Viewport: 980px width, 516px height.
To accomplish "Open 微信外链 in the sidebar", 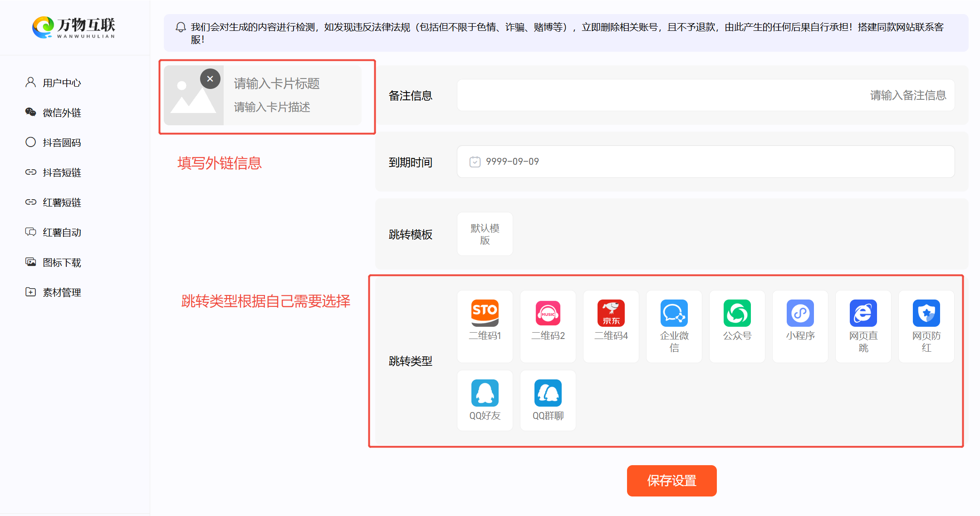I will [53, 113].
